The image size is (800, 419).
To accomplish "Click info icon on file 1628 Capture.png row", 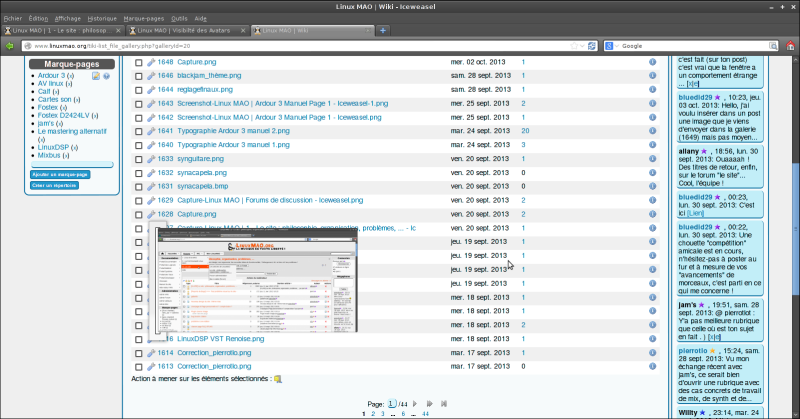I will coord(653,214).
